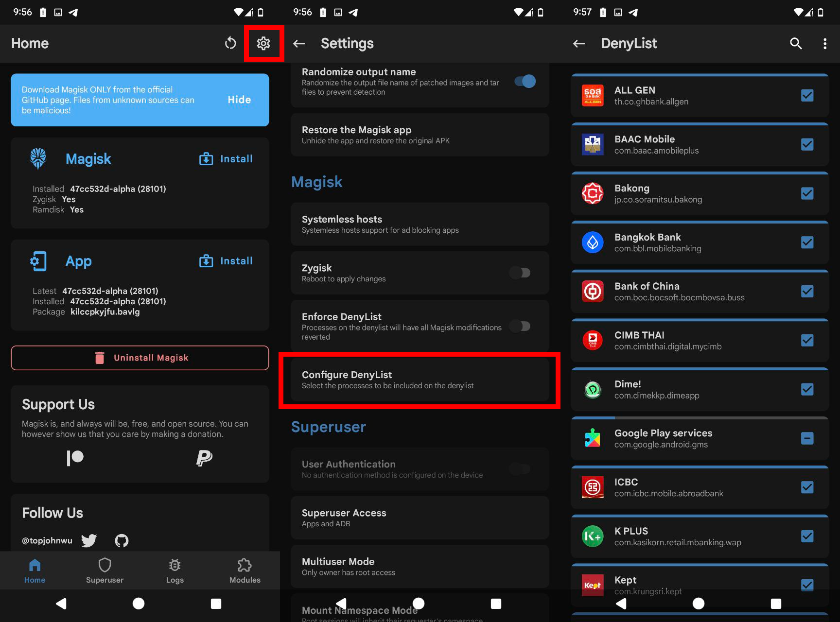Viewport: 840px width, 622px height.
Task: Go back from the Settings screen
Action: pyautogui.click(x=299, y=43)
